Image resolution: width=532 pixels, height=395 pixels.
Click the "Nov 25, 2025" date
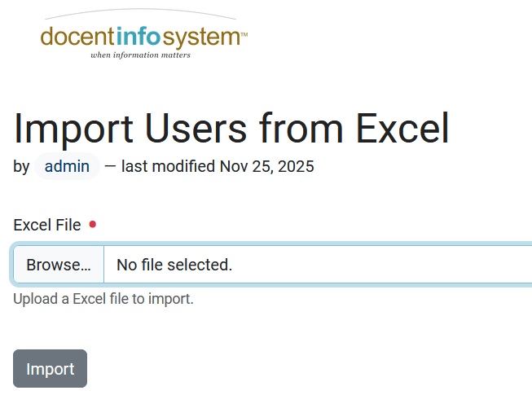(x=266, y=166)
